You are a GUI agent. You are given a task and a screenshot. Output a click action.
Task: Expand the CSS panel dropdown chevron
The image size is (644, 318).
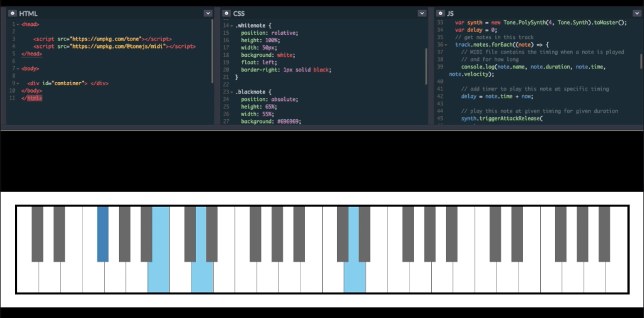coord(422,13)
